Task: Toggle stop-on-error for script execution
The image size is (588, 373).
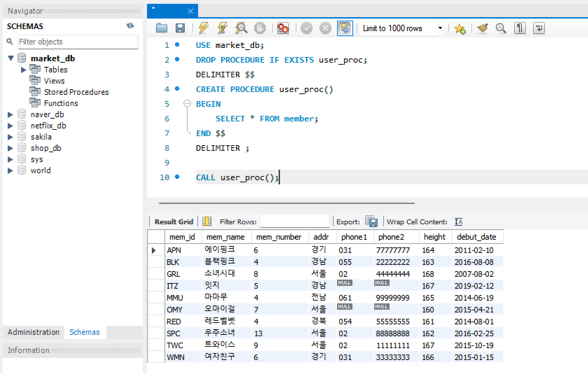Action: coord(283,28)
